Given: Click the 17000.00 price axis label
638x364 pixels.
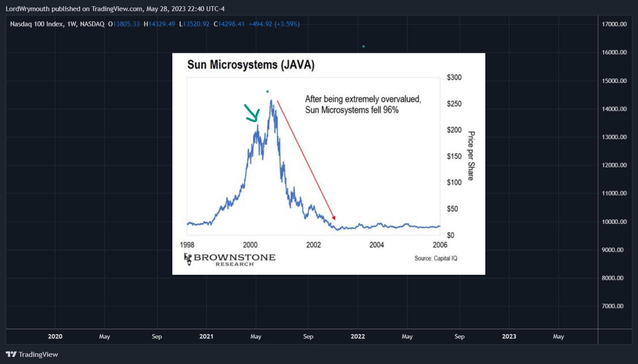Looking at the screenshot, I should click(x=614, y=24).
